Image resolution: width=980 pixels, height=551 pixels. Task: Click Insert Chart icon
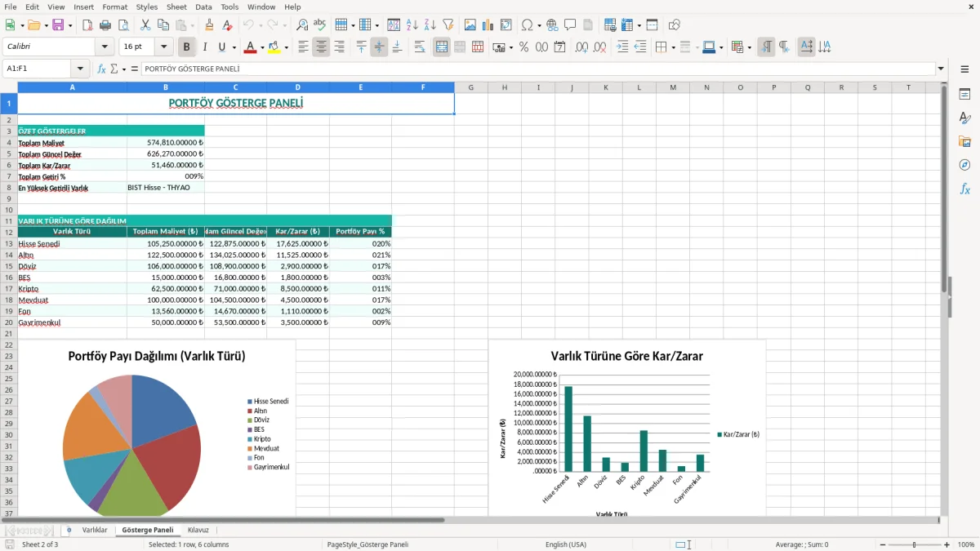coord(488,25)
